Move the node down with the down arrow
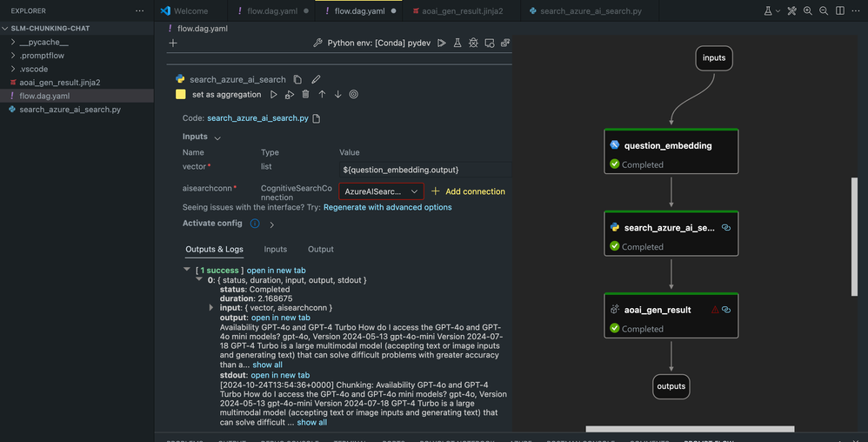Image resolution: width=868 pixels, height=442 pixels. click(337, 95)
